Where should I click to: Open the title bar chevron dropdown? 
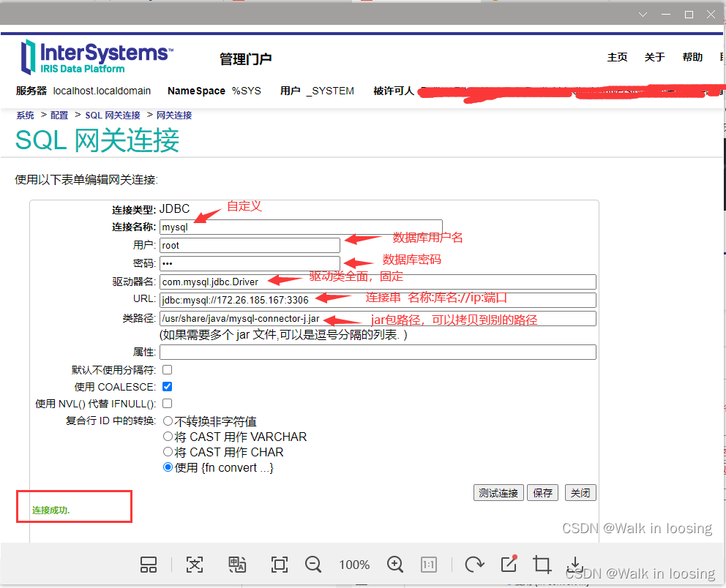643,14
